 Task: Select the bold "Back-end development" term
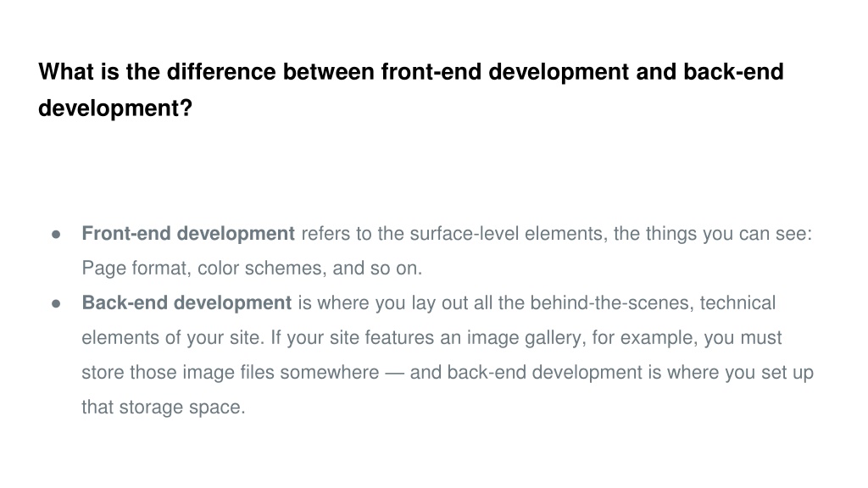point(186,303)
